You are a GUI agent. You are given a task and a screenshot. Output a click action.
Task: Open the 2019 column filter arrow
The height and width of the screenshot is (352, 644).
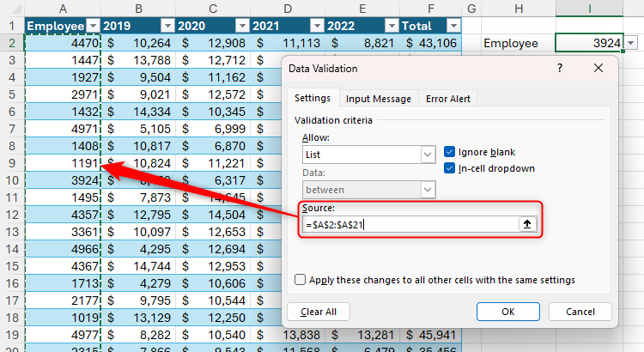click(x=168, y=26)
